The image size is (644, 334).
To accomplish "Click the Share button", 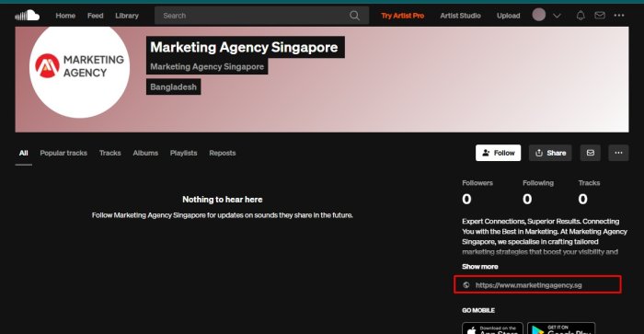I will pyautogui.click(x=550, y=153).
